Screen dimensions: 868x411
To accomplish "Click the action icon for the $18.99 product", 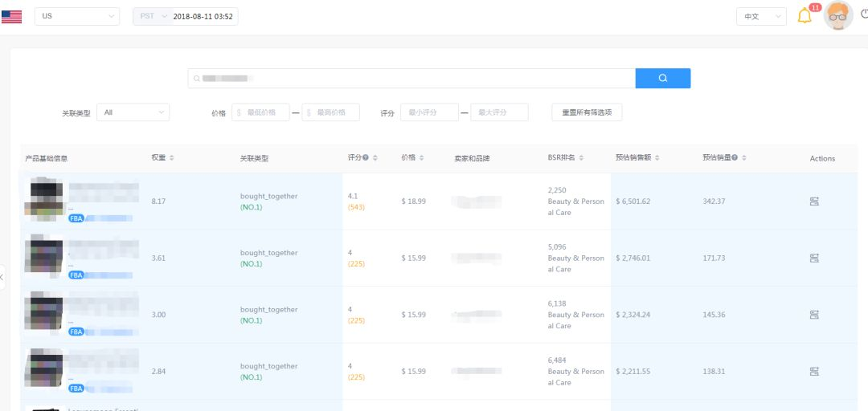I will pyautogui.click(x=814, y=201).
